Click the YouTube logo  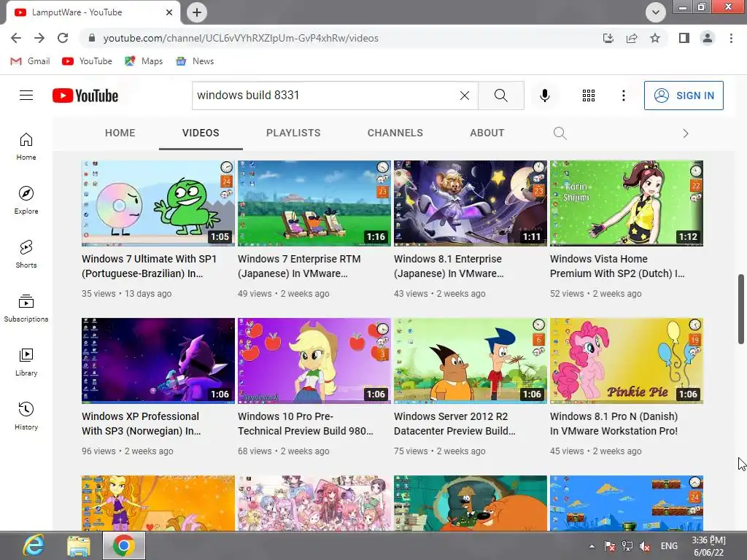85,96
